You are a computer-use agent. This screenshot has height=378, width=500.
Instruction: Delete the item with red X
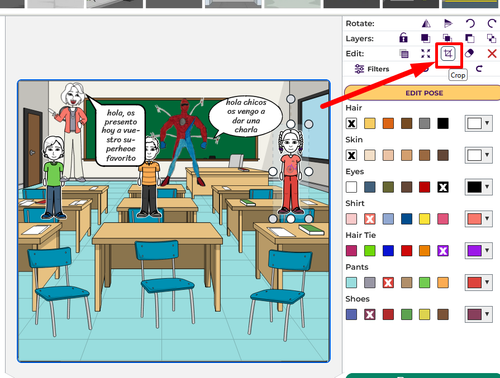click(x=492, y=54)
